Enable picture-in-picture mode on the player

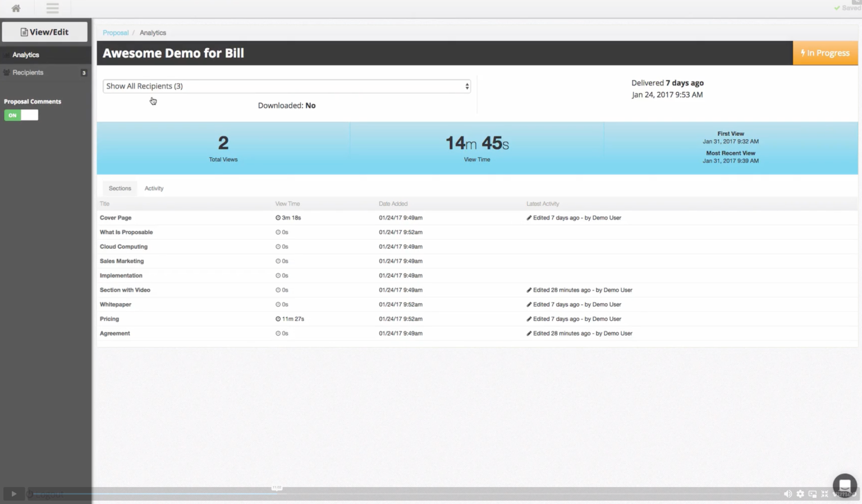pos(813,494)
